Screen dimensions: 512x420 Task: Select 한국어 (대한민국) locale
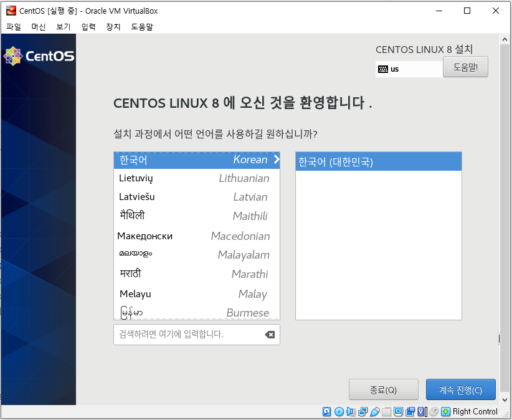pos(379,161)
